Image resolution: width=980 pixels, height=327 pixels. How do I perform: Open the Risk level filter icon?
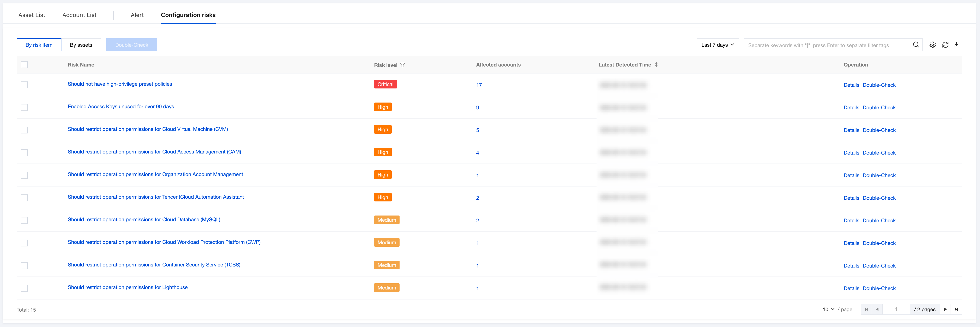(403, 65)
